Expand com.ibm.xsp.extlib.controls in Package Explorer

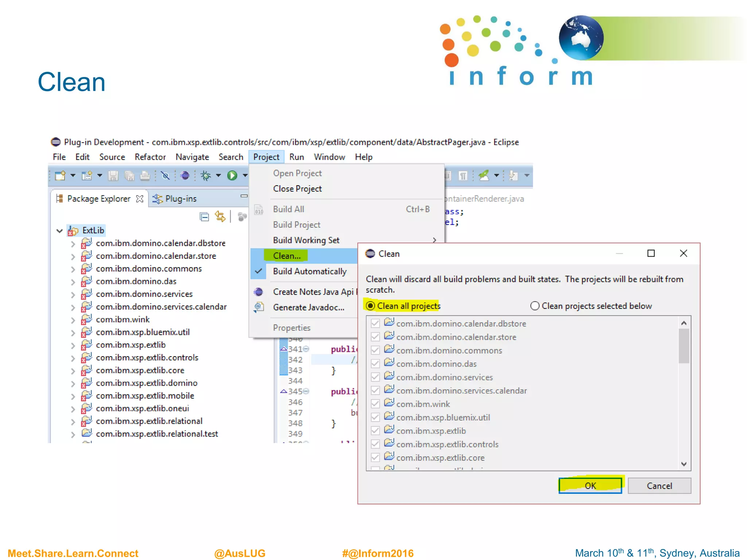point(73,358)
